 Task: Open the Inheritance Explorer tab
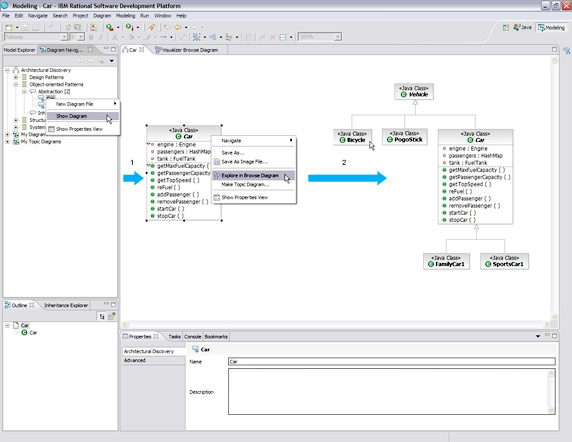click(66, 305)
